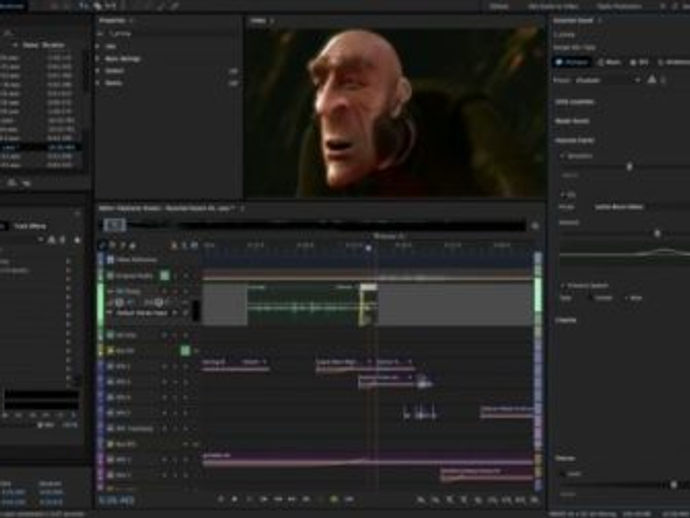
Task: Expand Basic Settings in Properties
Action: click(x=98, y=59)
